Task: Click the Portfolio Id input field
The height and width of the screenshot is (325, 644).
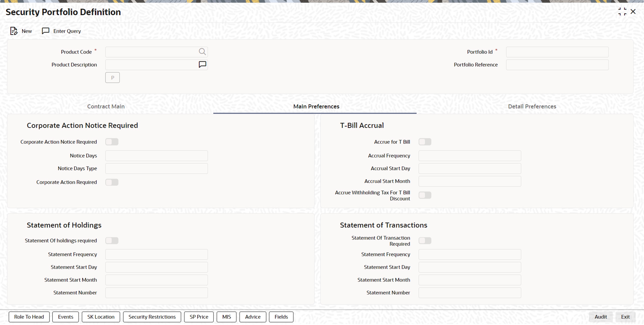Action: (557, 52)
